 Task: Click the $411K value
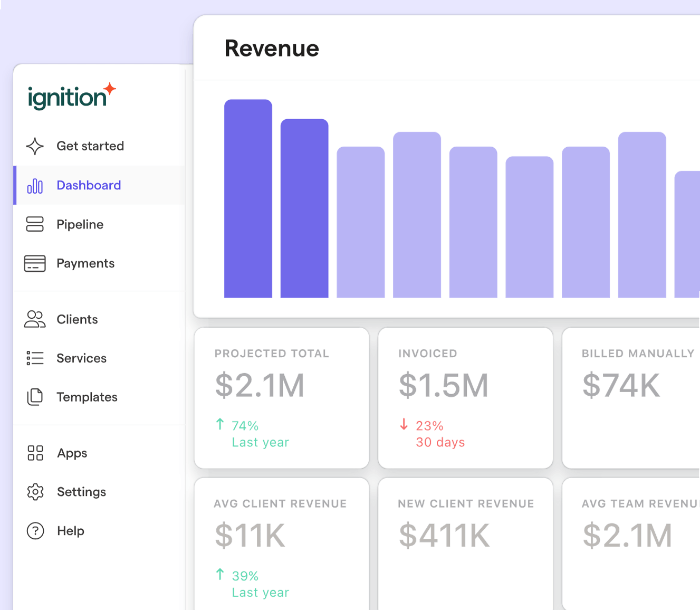(x=444, y=536)
